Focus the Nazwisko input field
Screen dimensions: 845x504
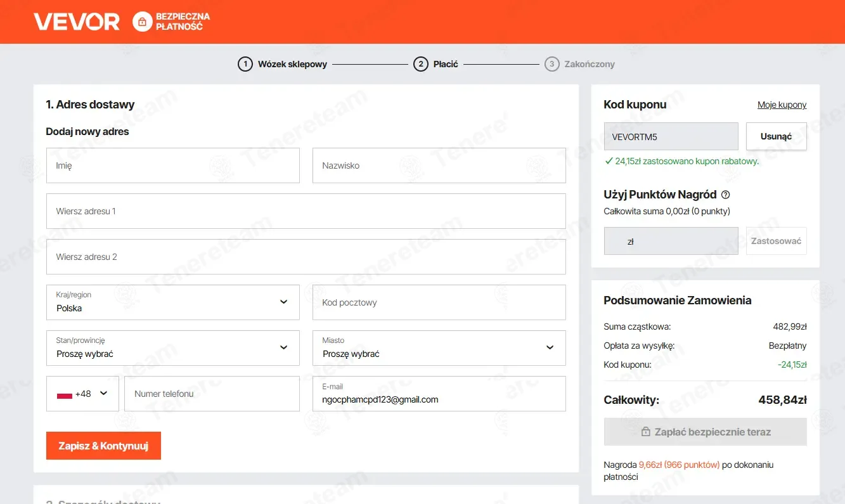[439, 165]
